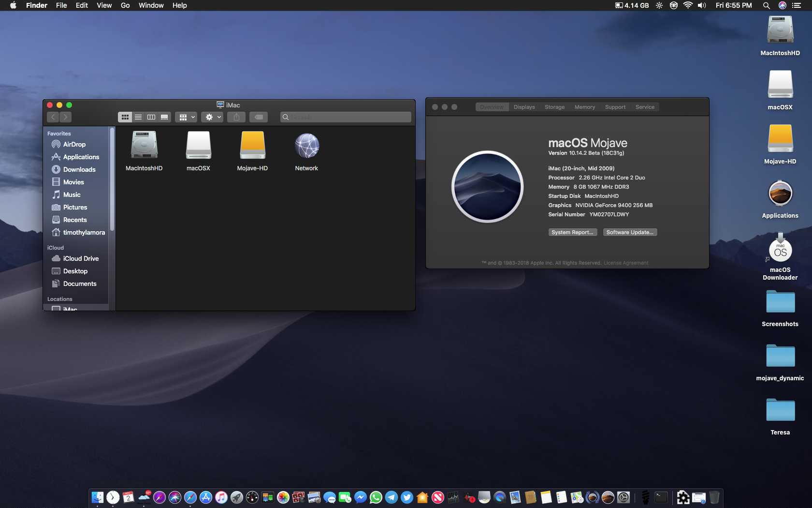
Task: Click the Finder search field
Action: click(346, 117)
